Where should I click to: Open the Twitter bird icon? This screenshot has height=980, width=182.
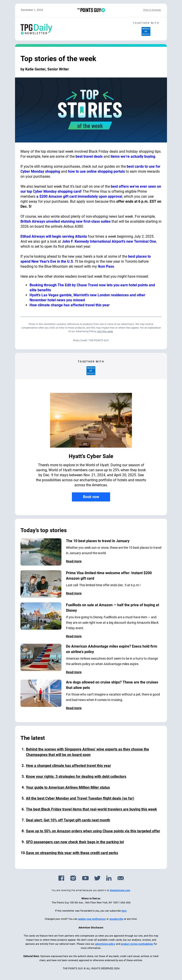[97, 878]
